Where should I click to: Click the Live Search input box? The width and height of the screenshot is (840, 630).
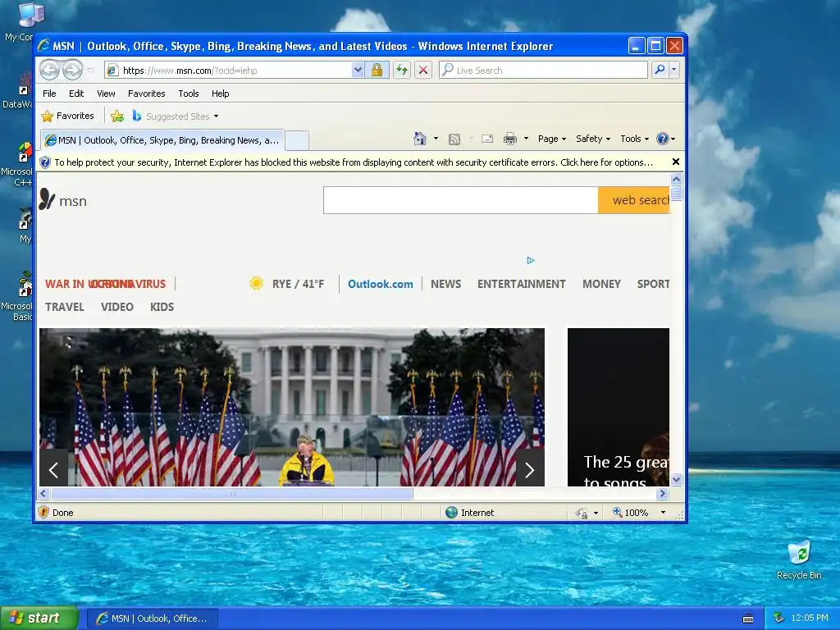[543, 71]
